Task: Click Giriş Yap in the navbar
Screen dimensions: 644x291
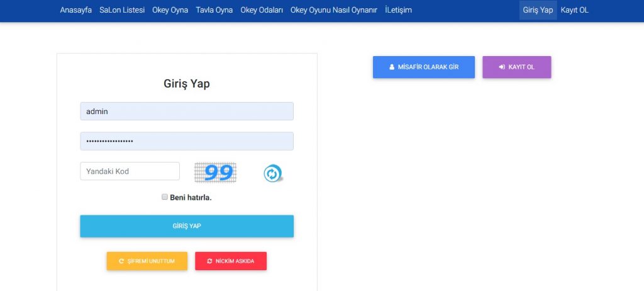Action: [x=538, y=10]
